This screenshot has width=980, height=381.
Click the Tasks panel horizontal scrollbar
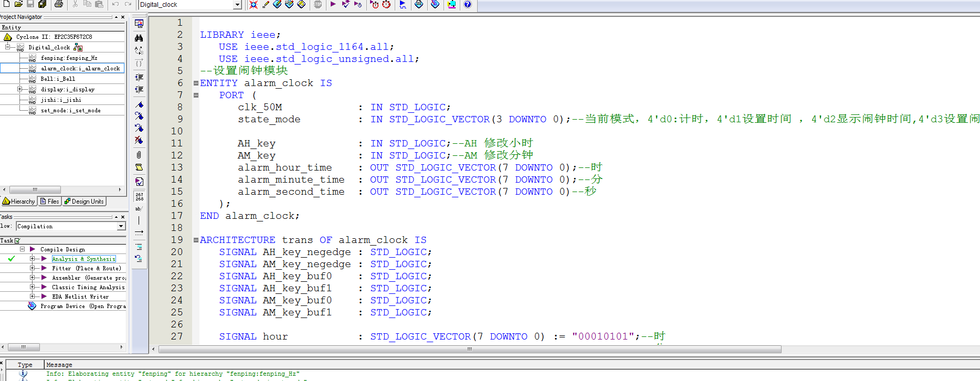tap(23, 347)
